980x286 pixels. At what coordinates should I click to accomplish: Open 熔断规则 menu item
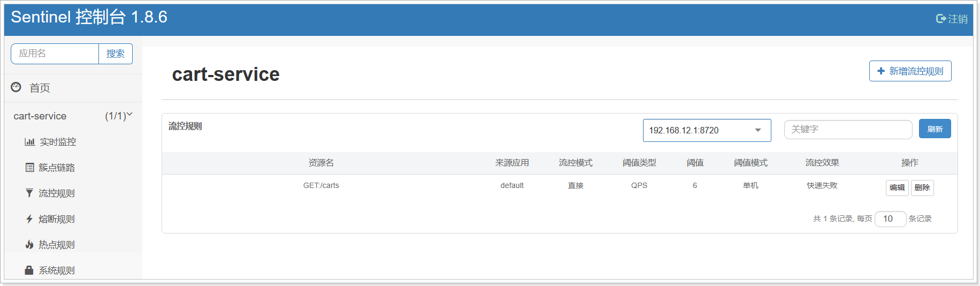coord(57,219)
